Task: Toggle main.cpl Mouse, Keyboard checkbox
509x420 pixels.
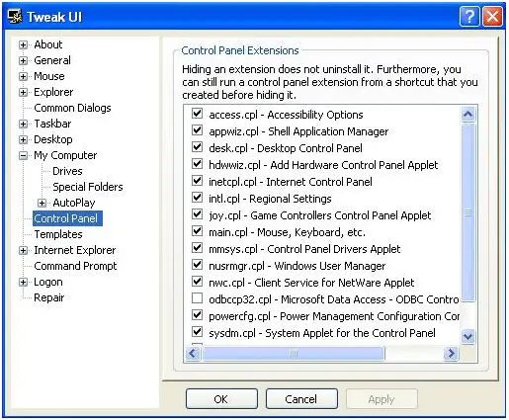Action: [x=197, y=231]
